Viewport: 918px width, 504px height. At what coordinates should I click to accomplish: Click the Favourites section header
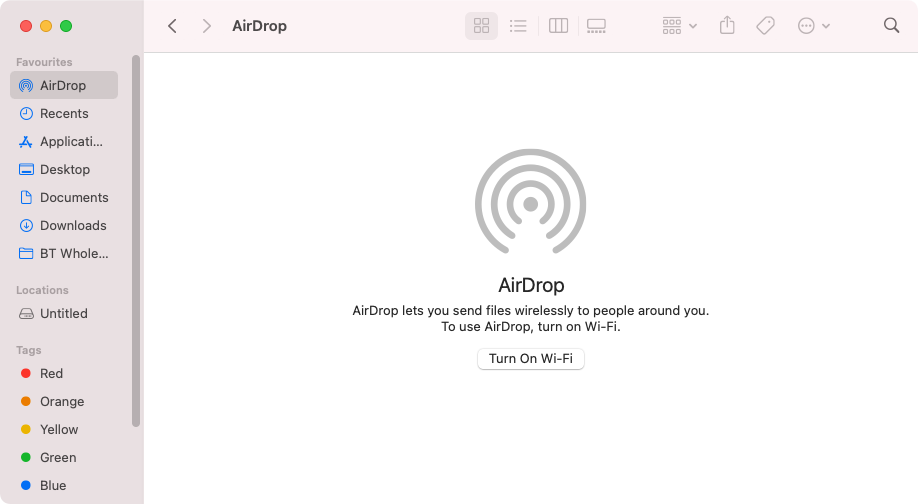(44, 62)
